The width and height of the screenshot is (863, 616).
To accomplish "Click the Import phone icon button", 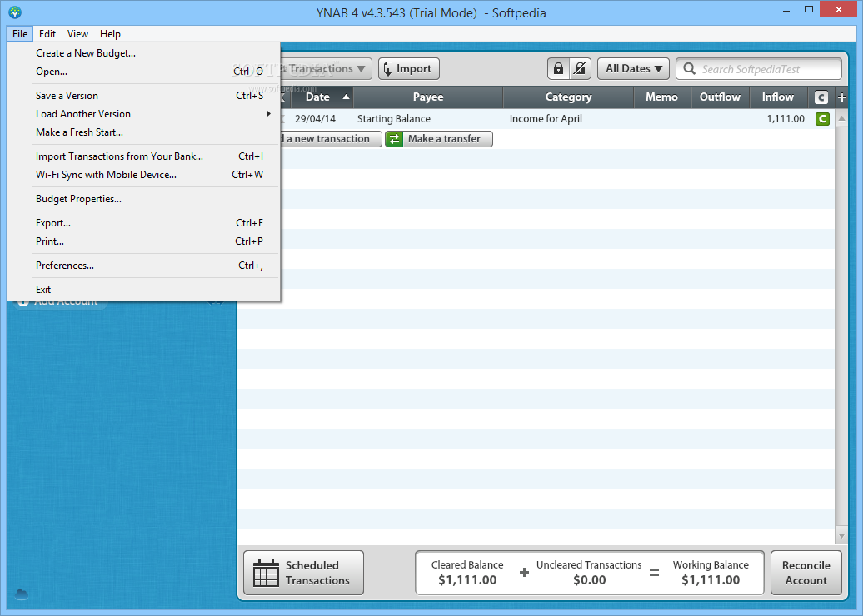I will point(408,69).
